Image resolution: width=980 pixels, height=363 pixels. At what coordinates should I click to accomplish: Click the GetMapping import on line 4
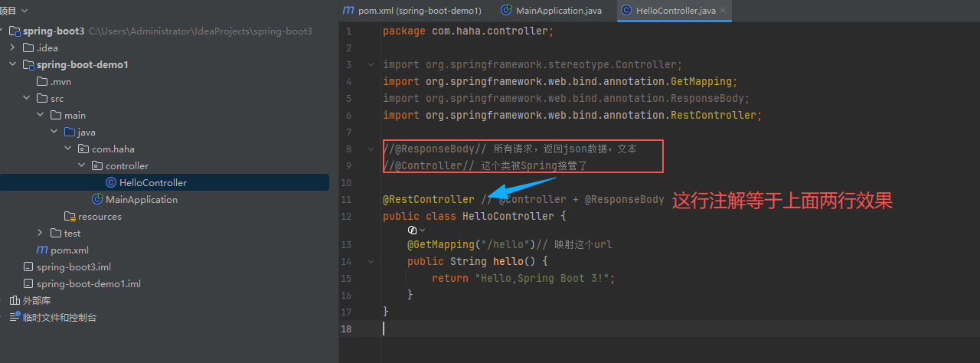pos(560,81)
